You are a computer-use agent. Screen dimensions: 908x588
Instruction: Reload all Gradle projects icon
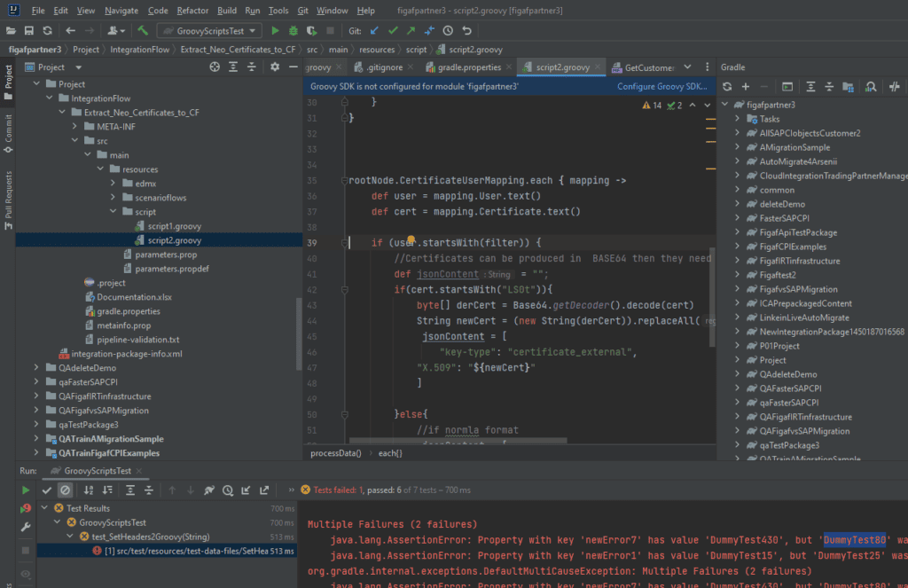coord(727,87)
